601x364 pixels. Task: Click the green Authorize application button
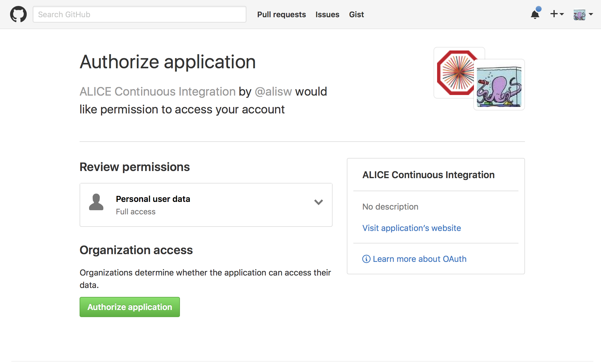coord(130,307)
